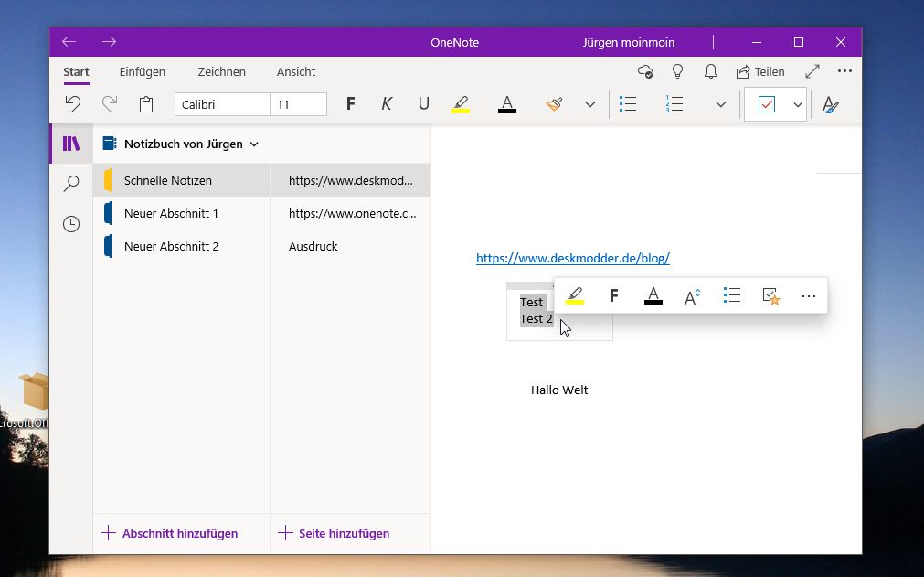
Task: Paste from clipboard icon
Action: click(x=146, y=104)
